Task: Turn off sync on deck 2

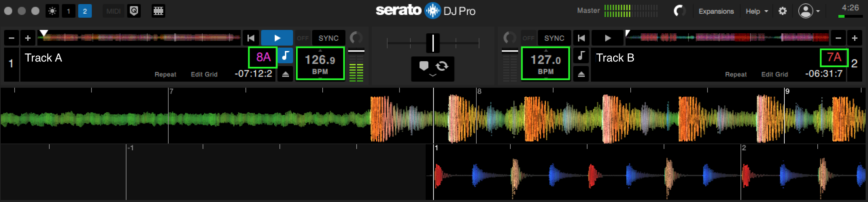Action: point(528,38)
